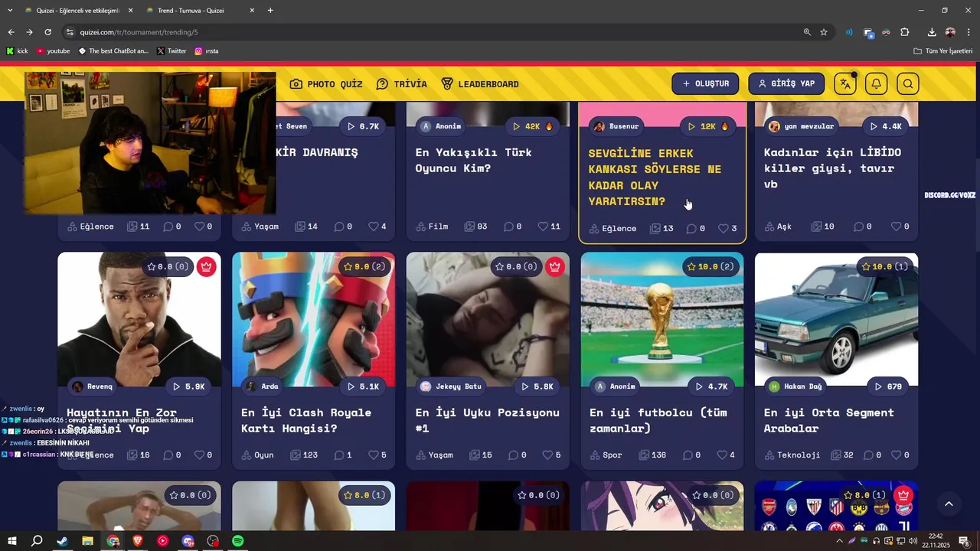Open 'SEVGİLİNE ERKEK KANKASI SÖYLERSE' quiz title
This screenshot has width=980, height=551.
point(655,178)
